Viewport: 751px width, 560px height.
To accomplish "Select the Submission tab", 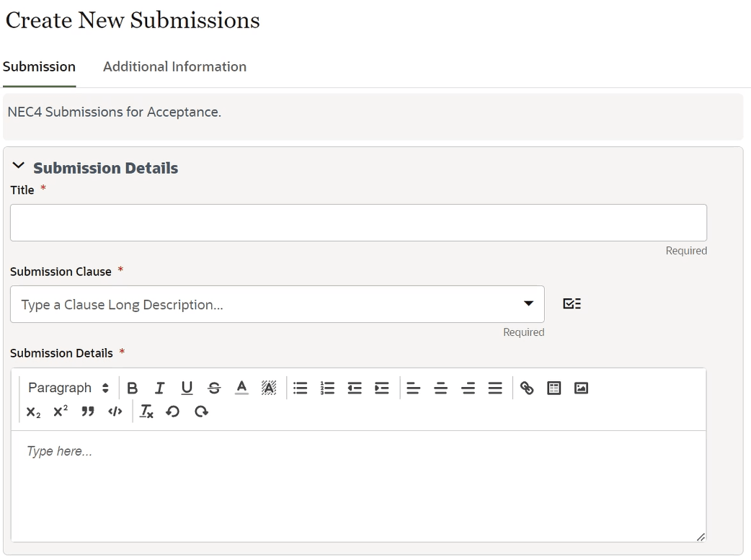I will coord(39,66).
